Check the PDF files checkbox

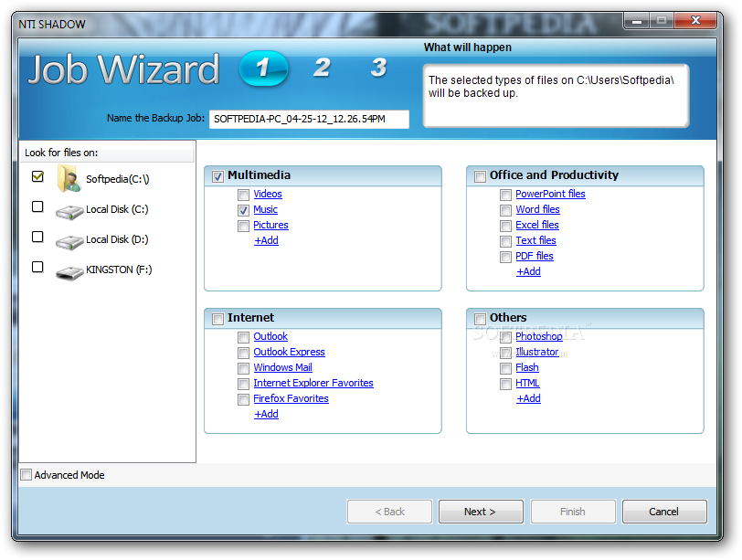(x=505, y=257)
